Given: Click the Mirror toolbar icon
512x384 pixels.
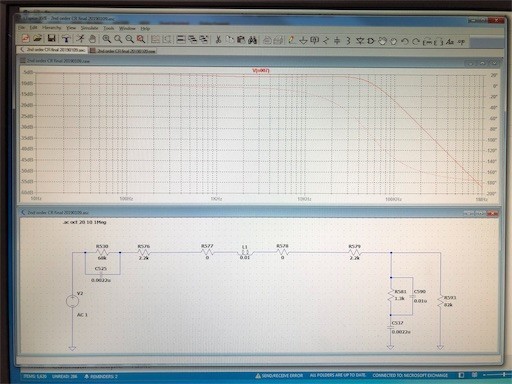Looking at the screenshot, I should click(x=439, y=42).
